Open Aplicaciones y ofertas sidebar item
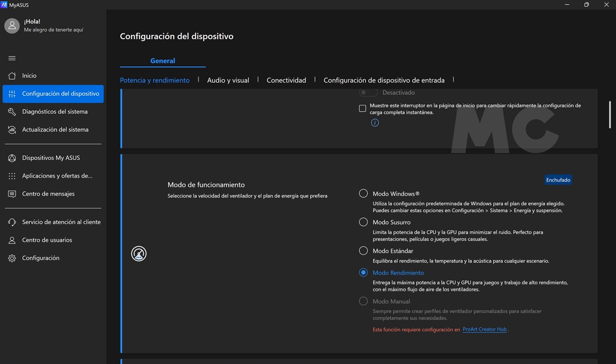Viewport: 616px width, 364px height. [57, 176]
